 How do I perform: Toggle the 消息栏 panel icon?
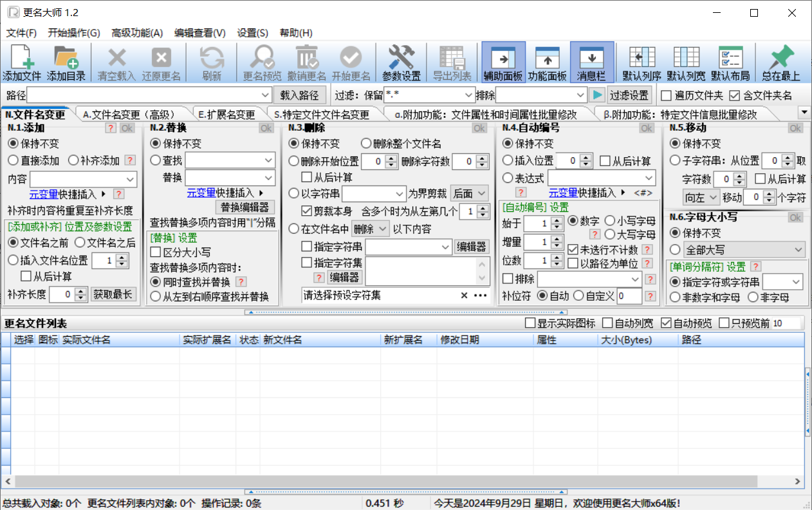(x=591, y=63)
